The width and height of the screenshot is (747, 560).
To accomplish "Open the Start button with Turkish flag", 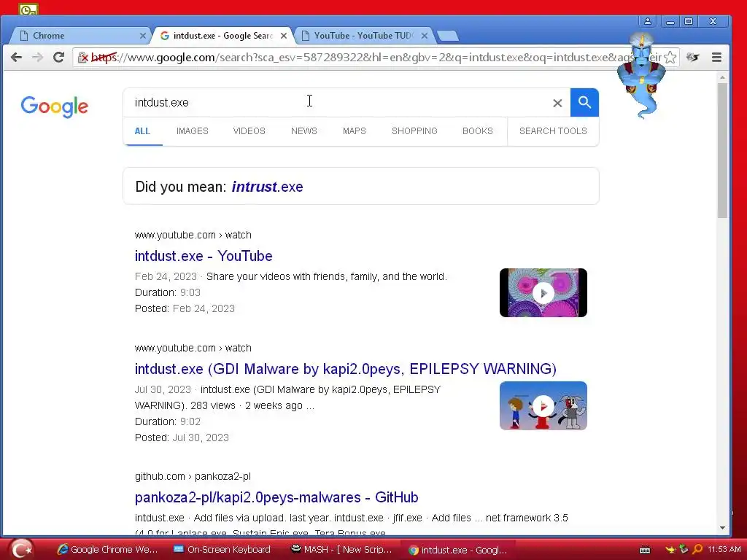I will point(21,550).
